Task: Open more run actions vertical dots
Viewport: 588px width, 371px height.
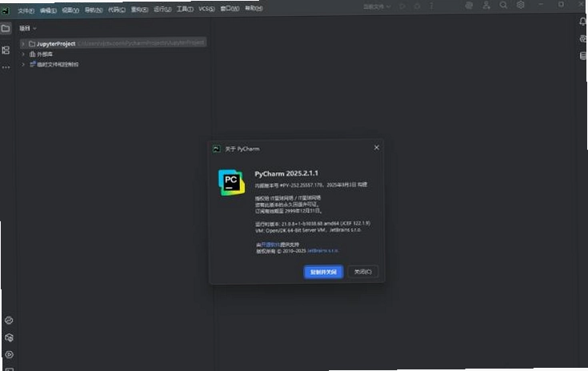Action: (432, 6)
